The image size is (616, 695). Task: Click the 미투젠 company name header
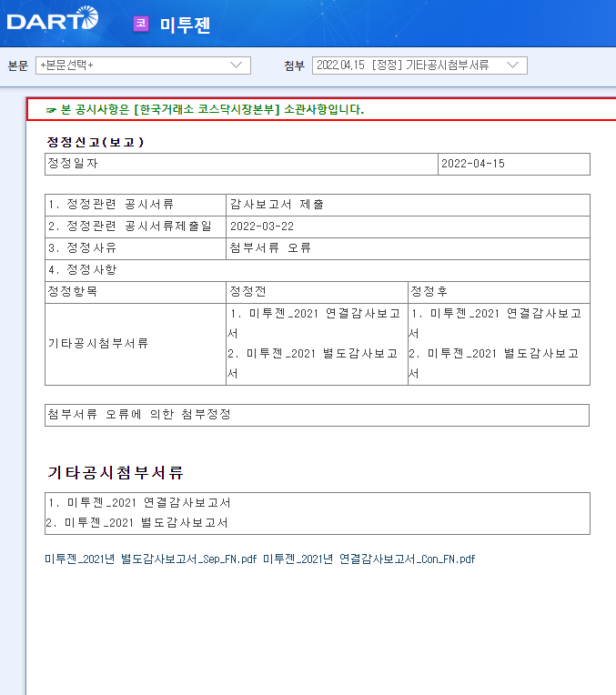tap(185, 25)
